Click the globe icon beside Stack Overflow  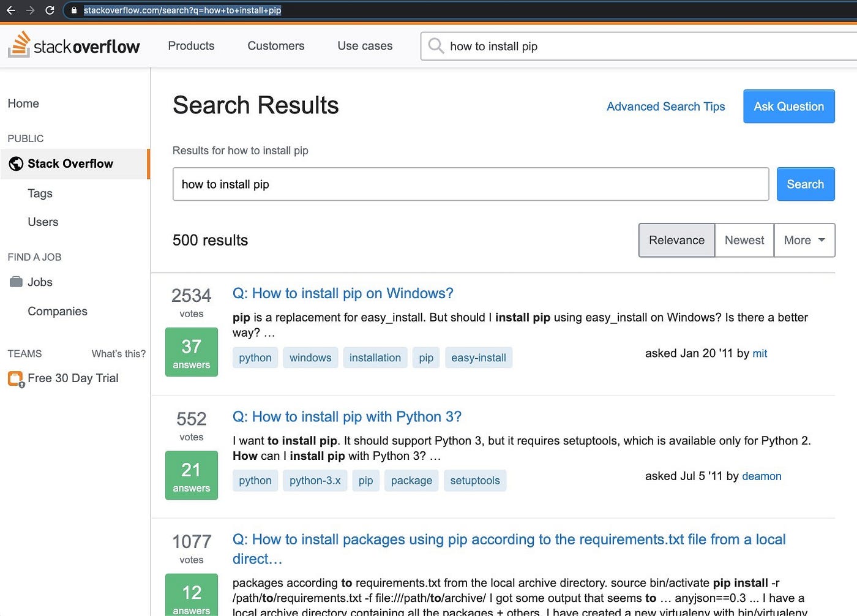(16, 163)
